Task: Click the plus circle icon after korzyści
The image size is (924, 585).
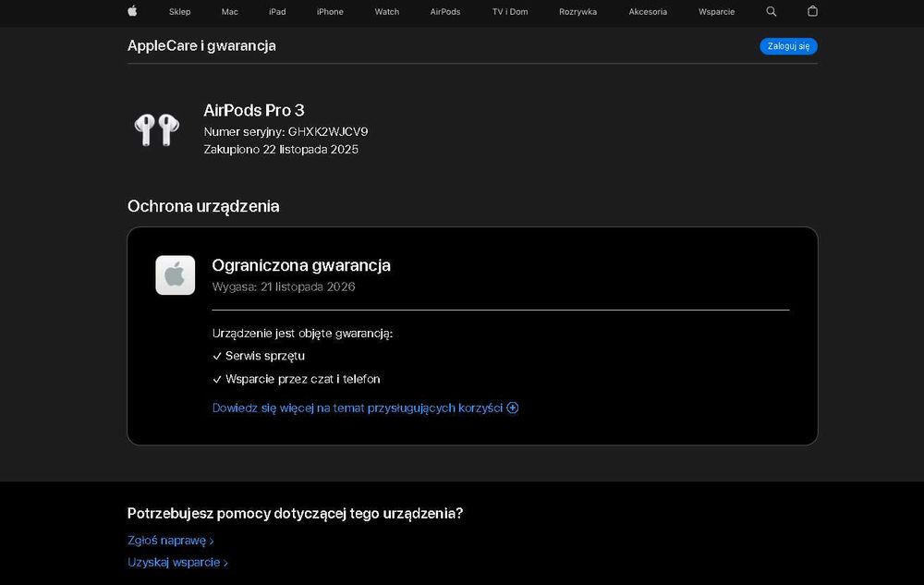Action: [x=513, y=408]
